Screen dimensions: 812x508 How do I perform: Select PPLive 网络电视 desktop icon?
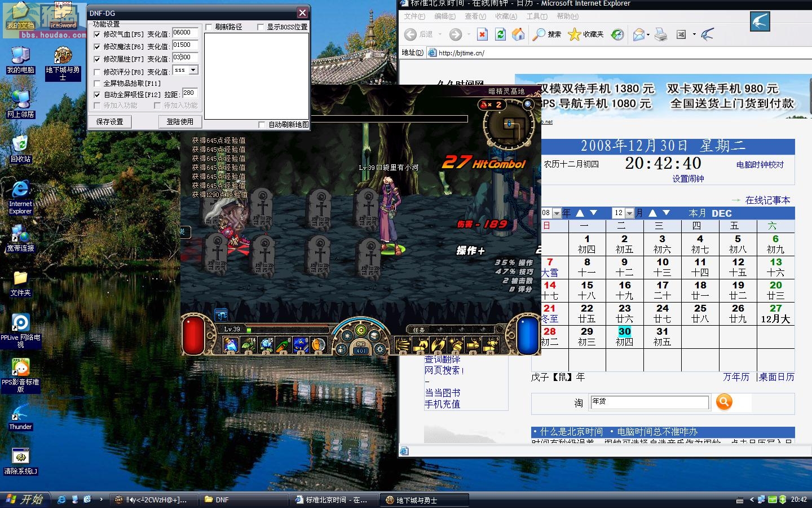pyautogui.click(x=20, y=330)
